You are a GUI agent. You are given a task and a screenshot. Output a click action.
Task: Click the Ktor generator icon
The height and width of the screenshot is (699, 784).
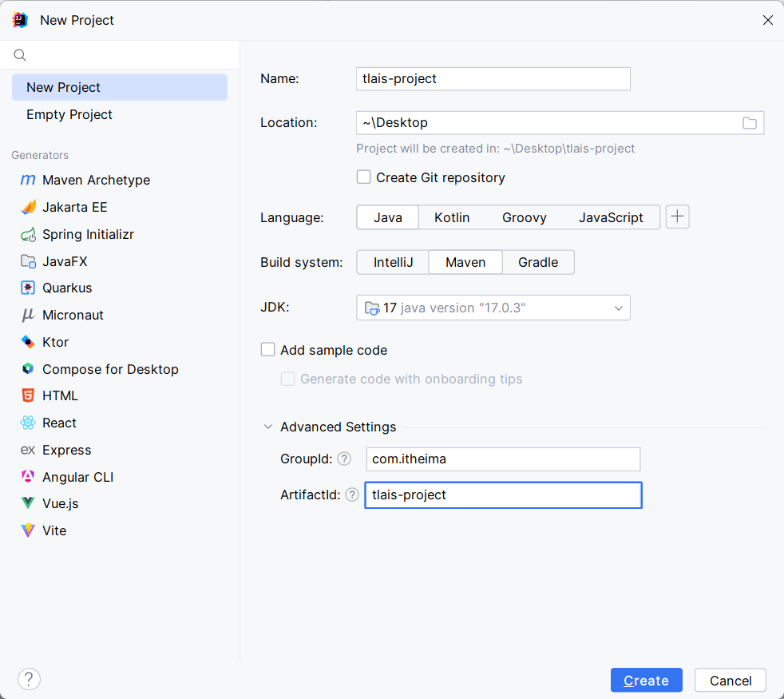point(28,342)
